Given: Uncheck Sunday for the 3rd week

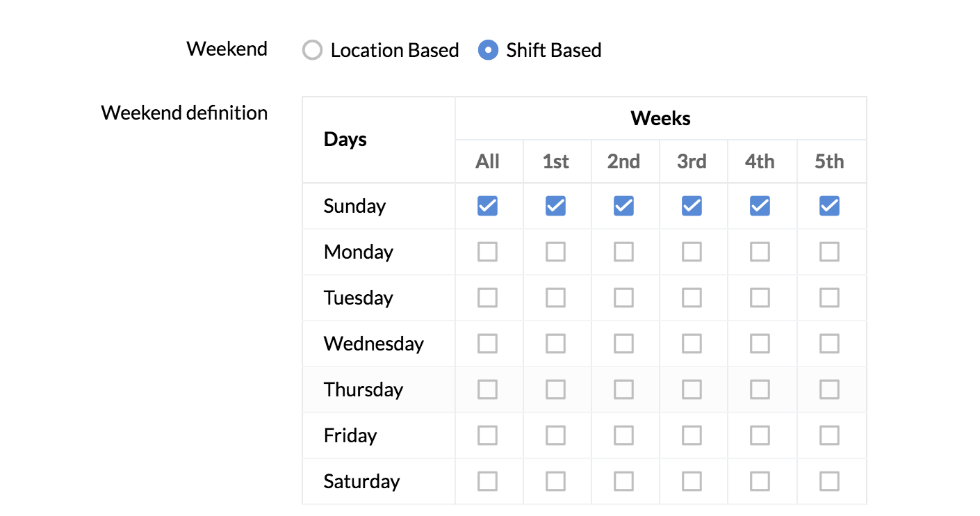Looking at the screenshot, I should click(x=692, y=206).
